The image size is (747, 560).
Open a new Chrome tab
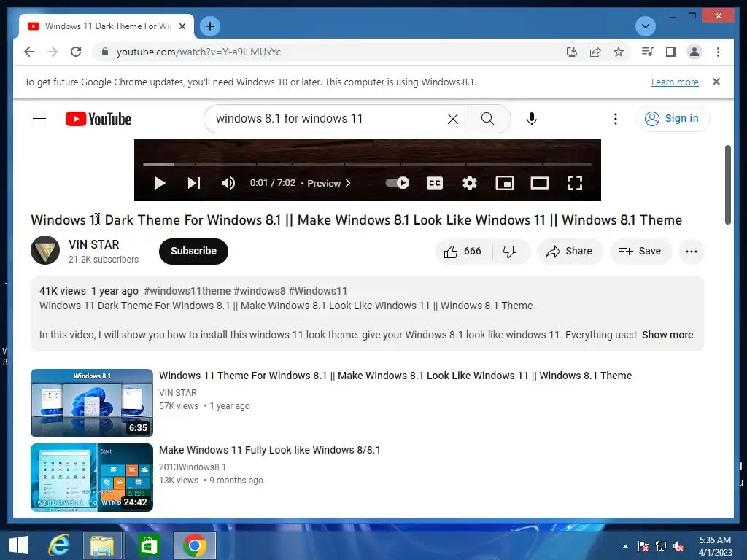[210, 26]
